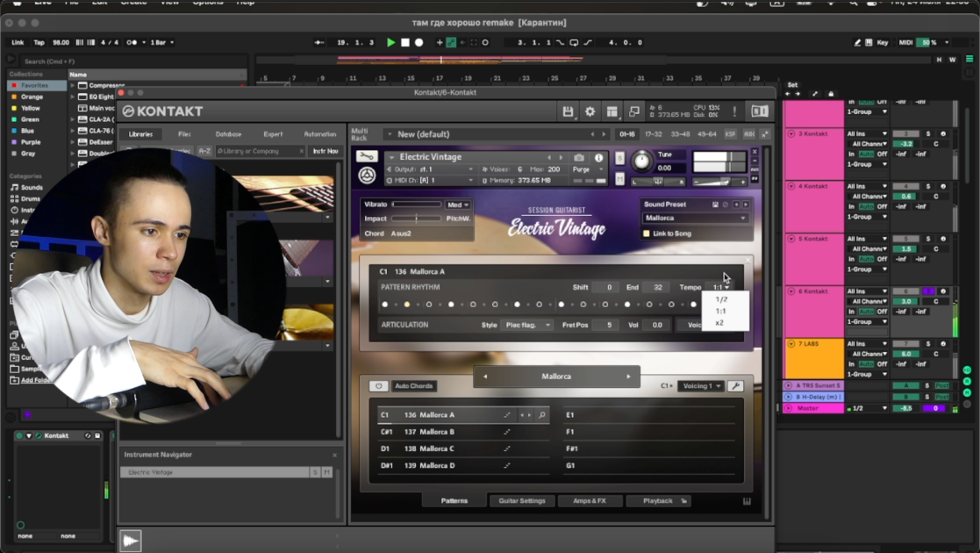Click piano keyboard icon in Kontakt footer
Screen dimensions: 980x553
747,501
